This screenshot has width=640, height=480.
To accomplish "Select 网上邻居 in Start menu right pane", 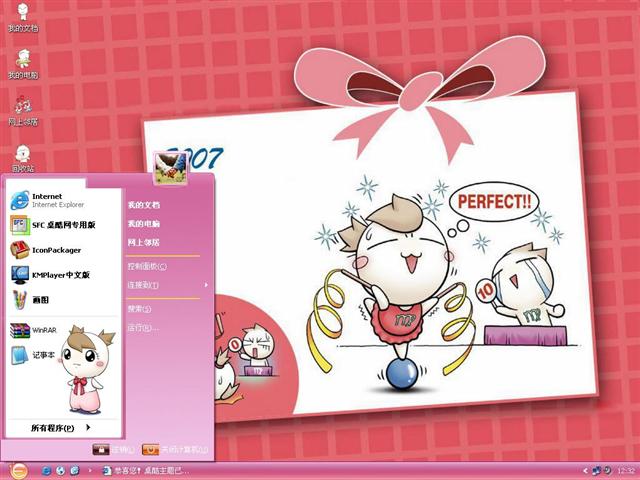I will [144, 242].
